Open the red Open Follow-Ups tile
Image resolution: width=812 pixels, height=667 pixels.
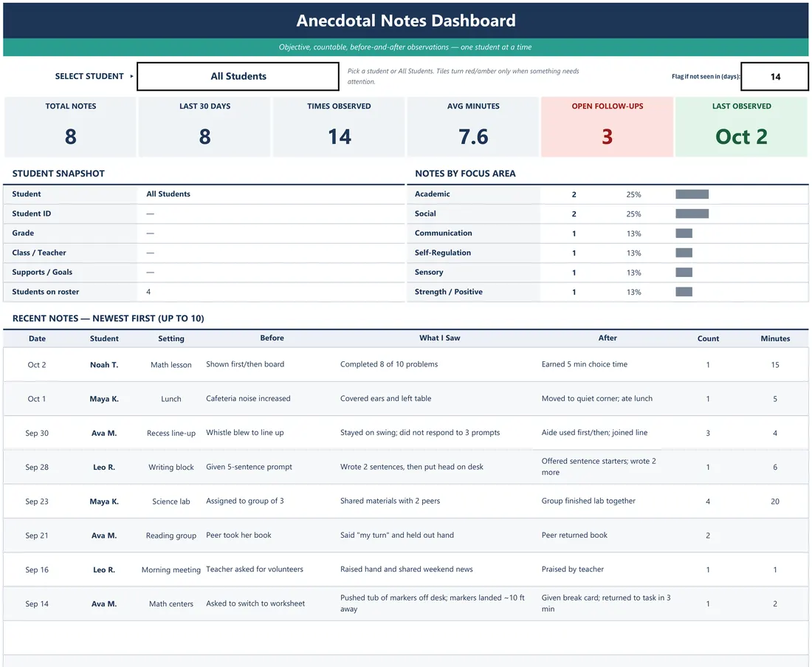607,126
